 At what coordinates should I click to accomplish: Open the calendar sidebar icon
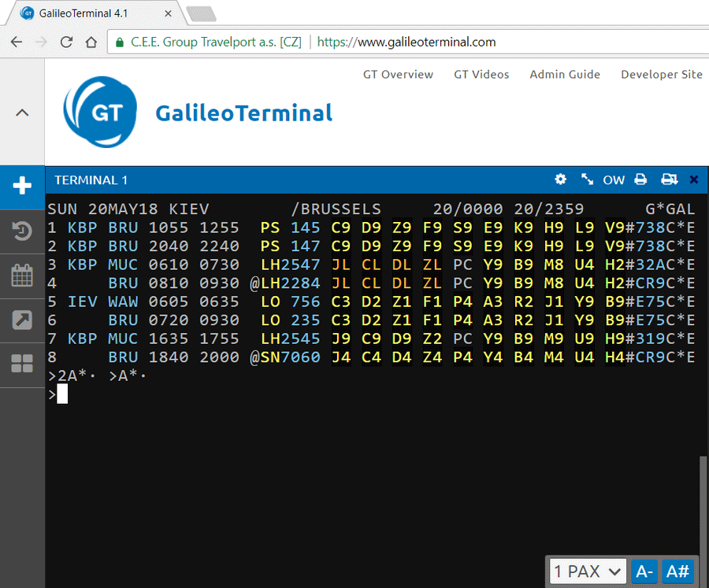22,276
